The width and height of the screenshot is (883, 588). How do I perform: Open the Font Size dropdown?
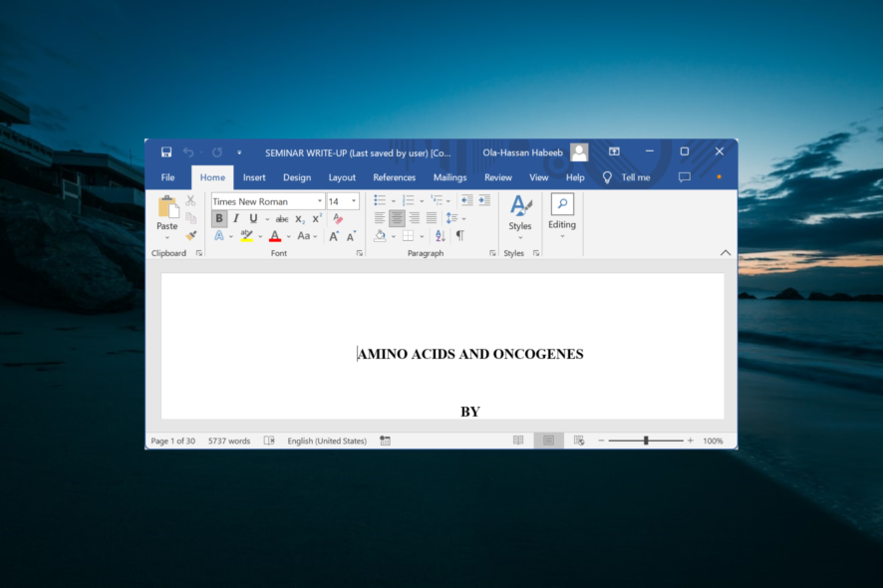pos(353,201)
